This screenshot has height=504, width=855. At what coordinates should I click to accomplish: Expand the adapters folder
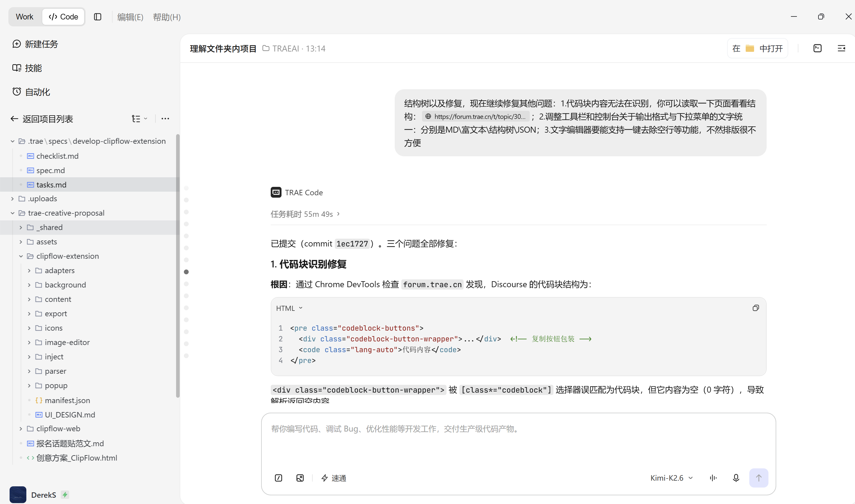click(29, 270)
